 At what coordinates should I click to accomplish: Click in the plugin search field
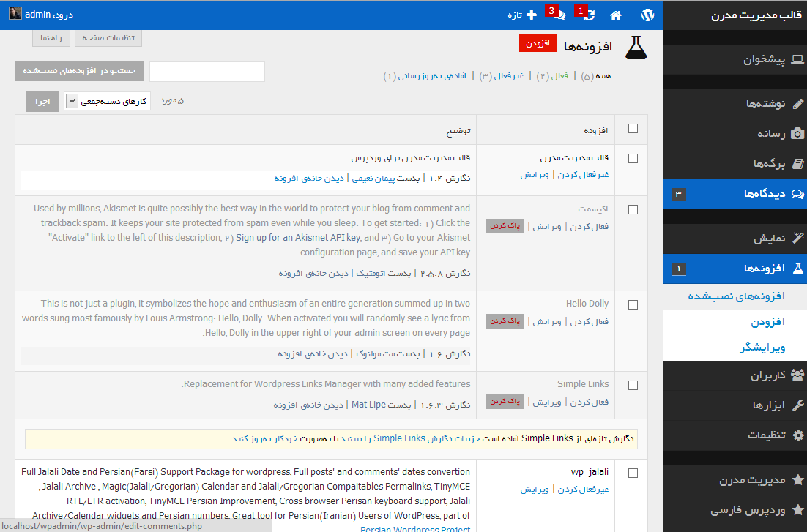207,72
